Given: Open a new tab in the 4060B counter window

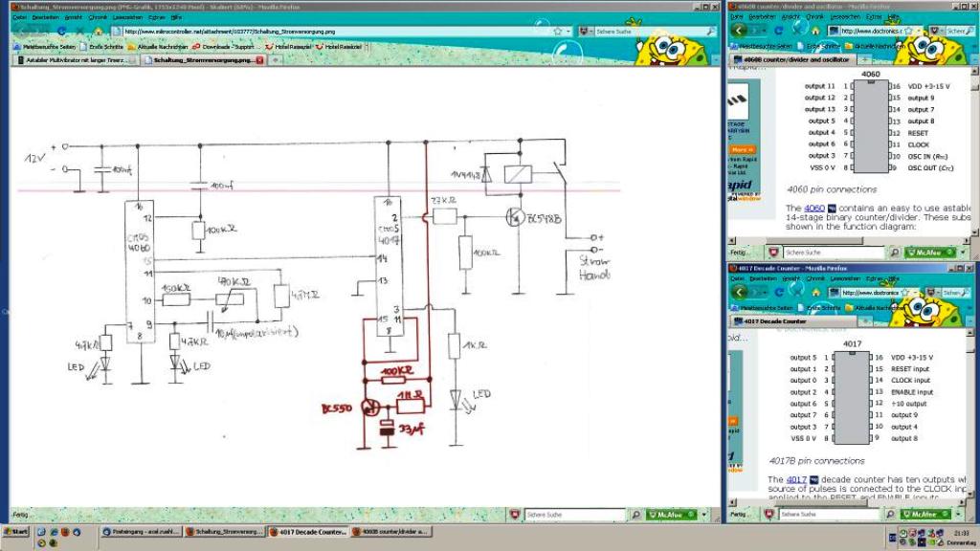Looking at the screenshot, I should [x=865, y=60].
